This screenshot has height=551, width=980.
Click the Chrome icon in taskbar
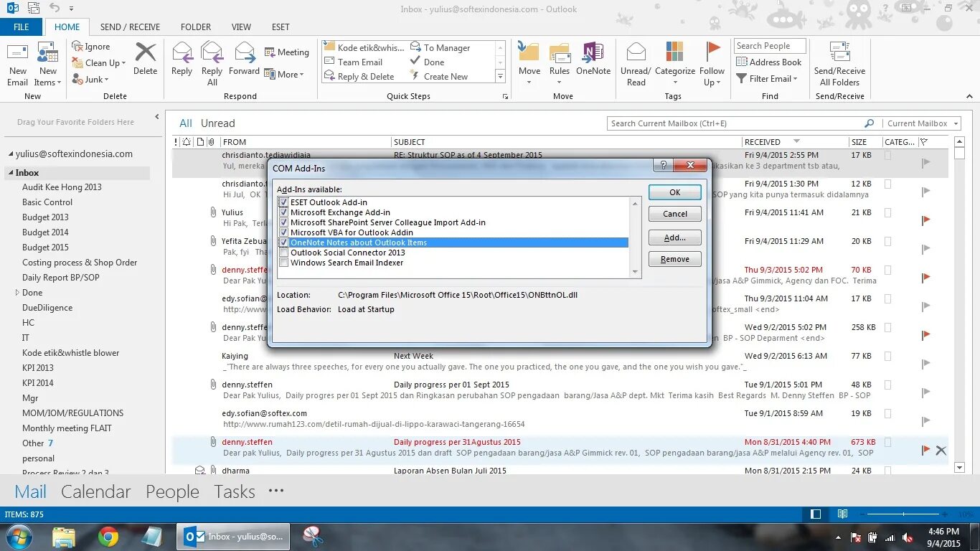108,536
